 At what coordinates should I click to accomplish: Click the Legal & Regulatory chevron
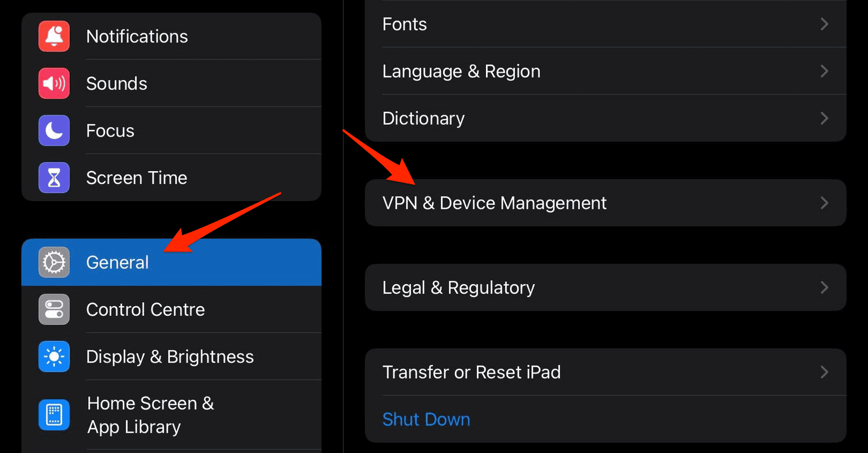click(824, 288)
